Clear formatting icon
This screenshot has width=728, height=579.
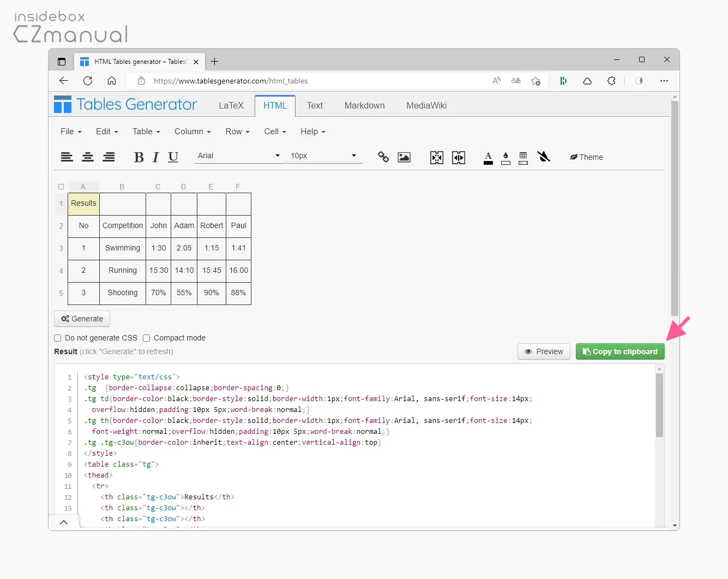click(544, 157)
